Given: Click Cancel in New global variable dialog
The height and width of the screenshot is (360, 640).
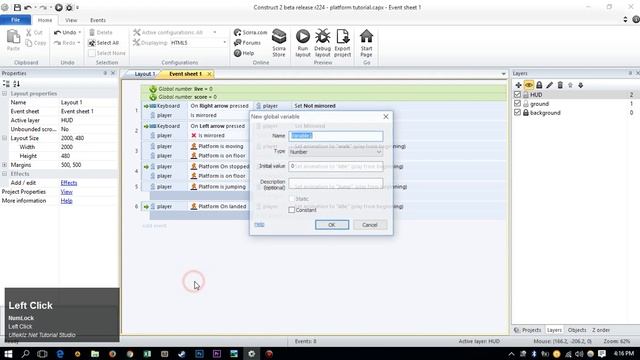Looking at the screenshot, I should (369, 225).
